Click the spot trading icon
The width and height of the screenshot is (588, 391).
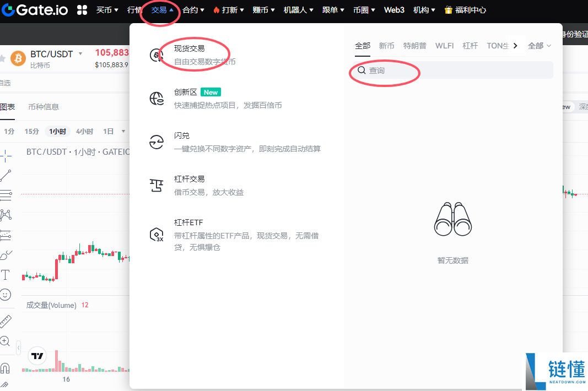(157, 55)
